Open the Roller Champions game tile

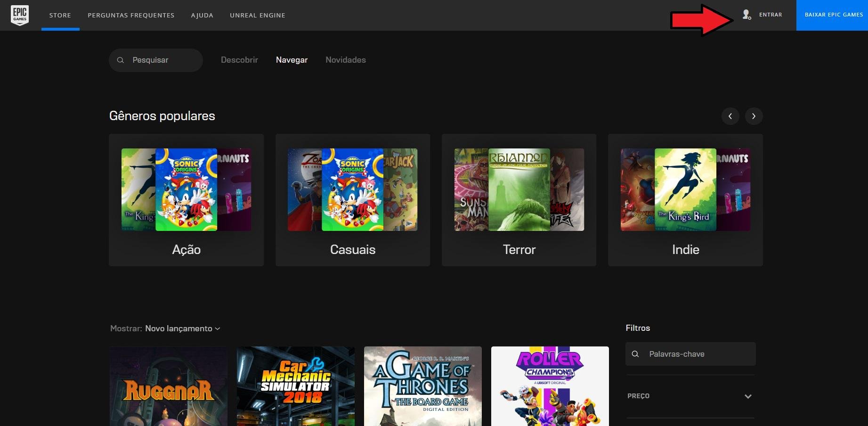click(x=550, y=386)
